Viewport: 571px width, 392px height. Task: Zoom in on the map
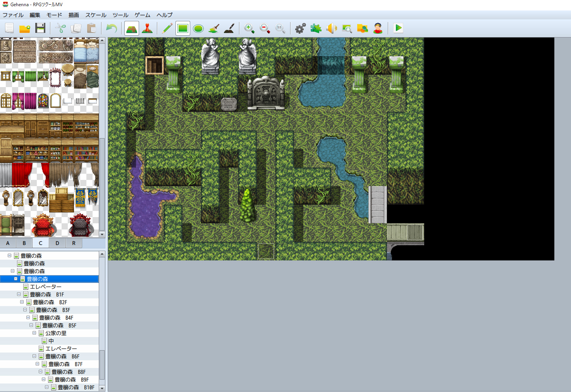click(249, 28)
